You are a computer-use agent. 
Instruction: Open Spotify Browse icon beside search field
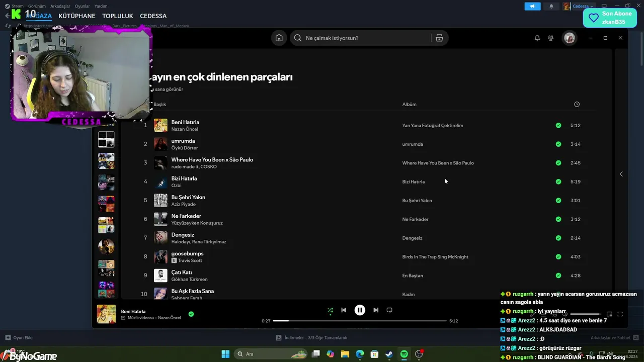pyautogui.click(x=439, y=38)
